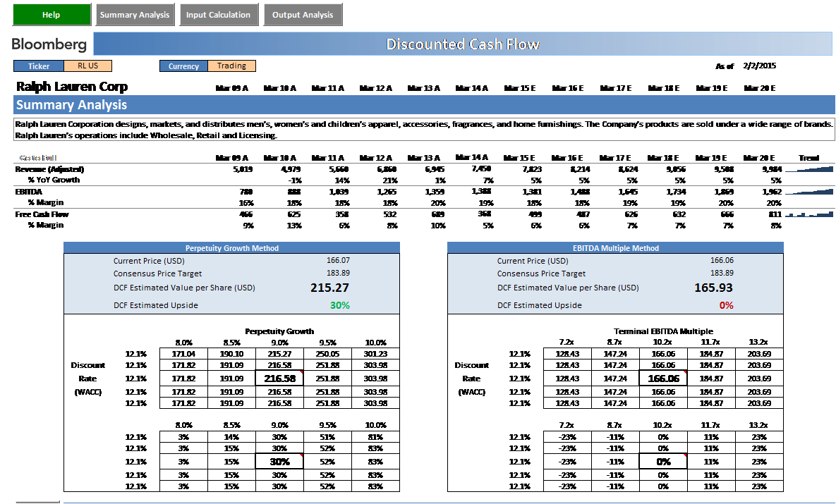
Task: Select the RL US ticker input cell
Action: (x=88, y=66)
